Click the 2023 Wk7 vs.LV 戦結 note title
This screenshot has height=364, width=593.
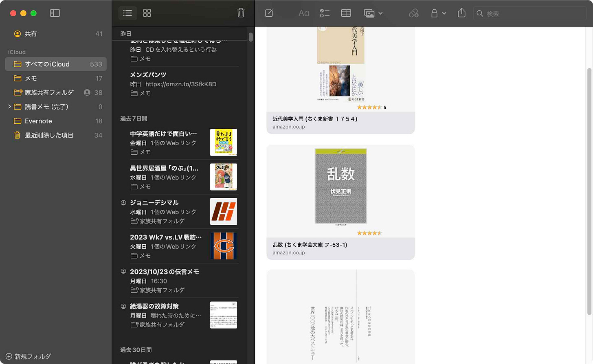click(166, 237)
